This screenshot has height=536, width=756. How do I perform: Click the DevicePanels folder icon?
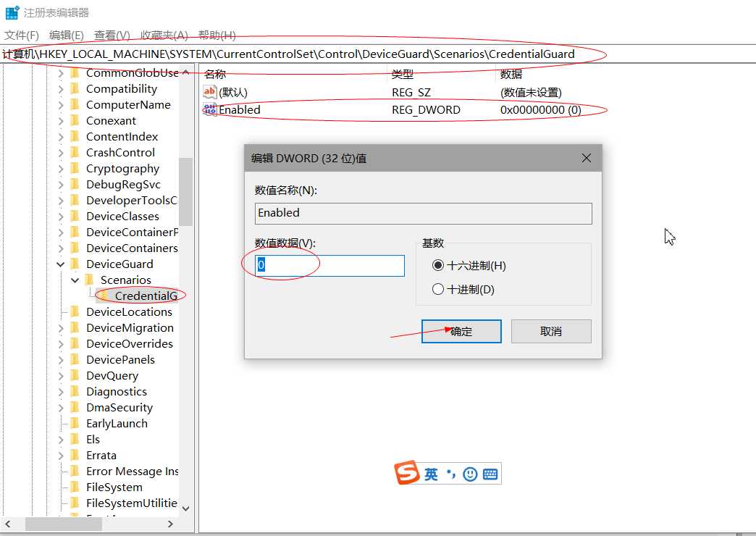[x=75, y=359]
